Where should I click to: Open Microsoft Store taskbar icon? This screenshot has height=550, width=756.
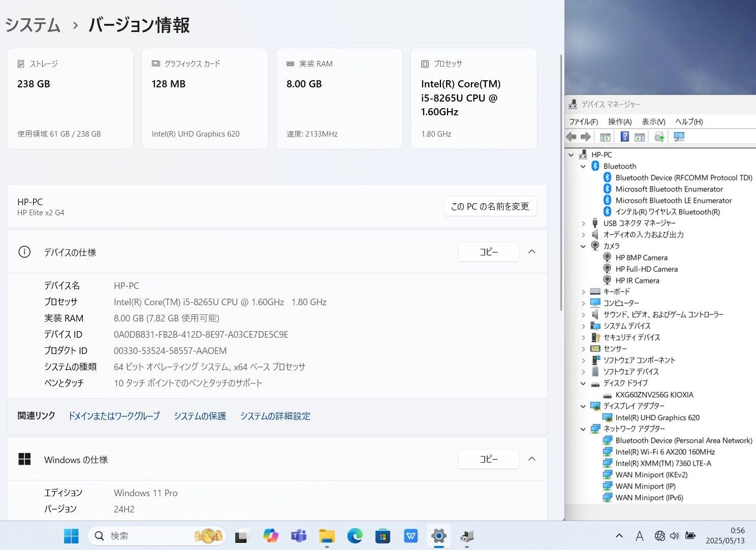point(383,536)
